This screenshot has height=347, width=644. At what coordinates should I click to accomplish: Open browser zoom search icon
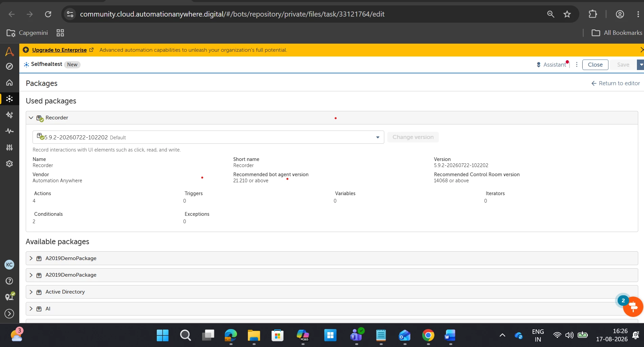[551, 14]
